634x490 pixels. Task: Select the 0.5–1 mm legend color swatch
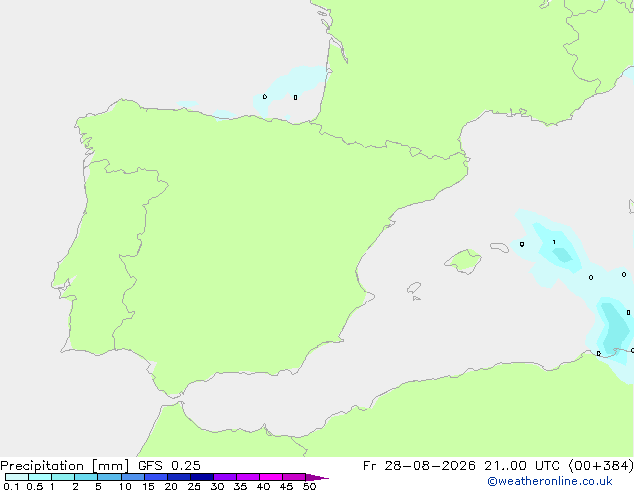tap(40, 477)
